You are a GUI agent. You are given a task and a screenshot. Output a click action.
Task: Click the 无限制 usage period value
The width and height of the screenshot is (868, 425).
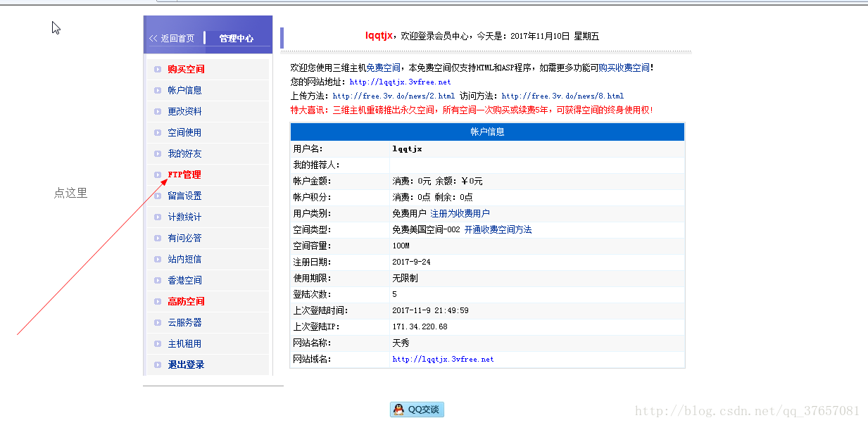[405, 278]
